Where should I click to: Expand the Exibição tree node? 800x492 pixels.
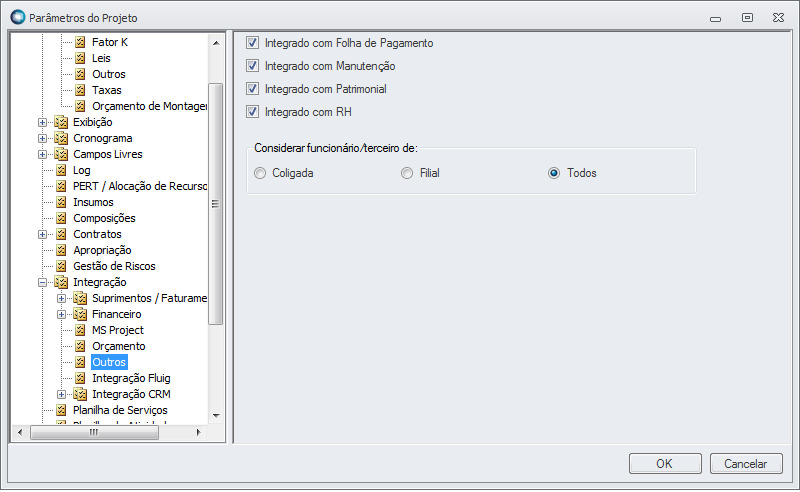point(42,122)
